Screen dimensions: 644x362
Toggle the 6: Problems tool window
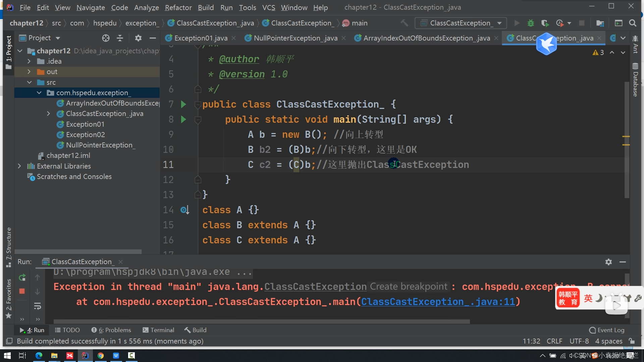point(111,330)
